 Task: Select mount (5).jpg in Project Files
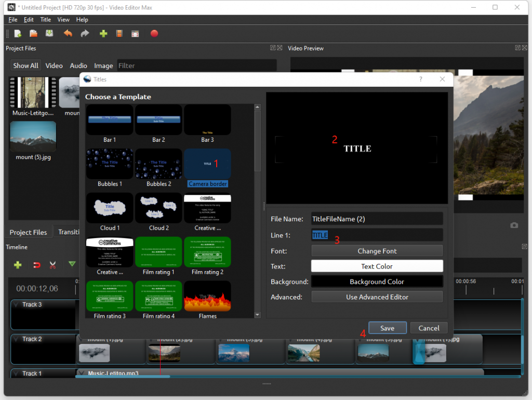(33, 141)
